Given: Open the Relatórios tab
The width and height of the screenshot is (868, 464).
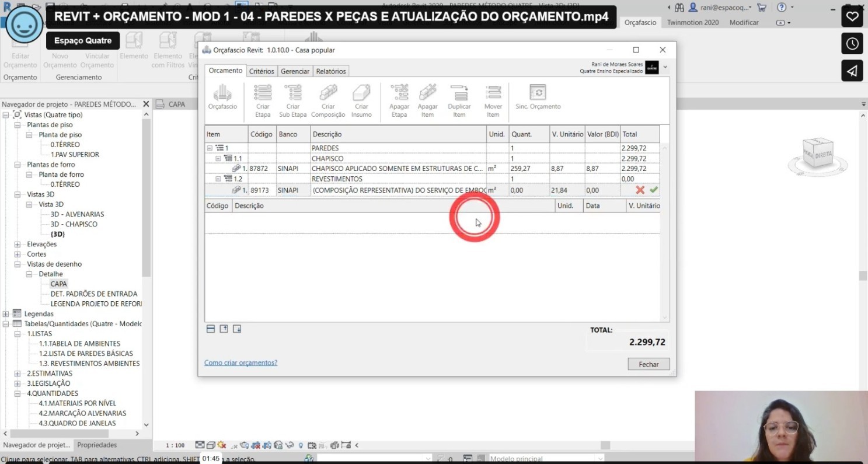Looking at the screenshot, I should click(x=331, y=71).
